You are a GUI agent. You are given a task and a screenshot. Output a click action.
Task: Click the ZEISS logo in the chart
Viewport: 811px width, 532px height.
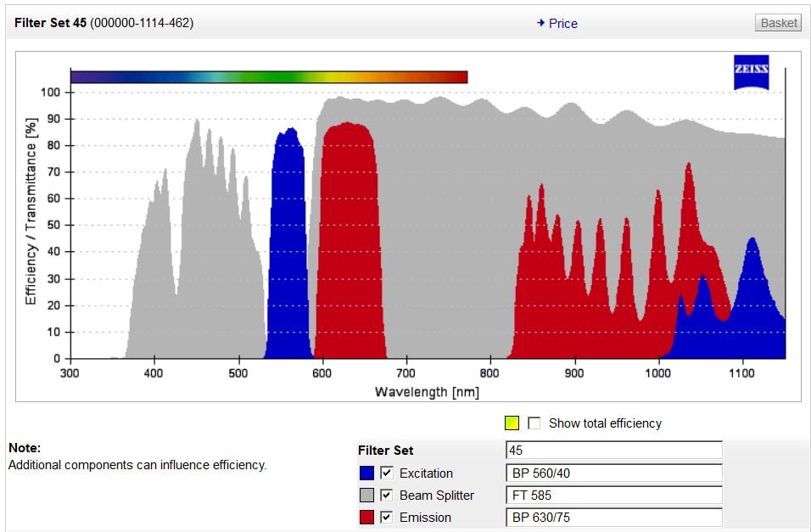(x=751, y=73)
